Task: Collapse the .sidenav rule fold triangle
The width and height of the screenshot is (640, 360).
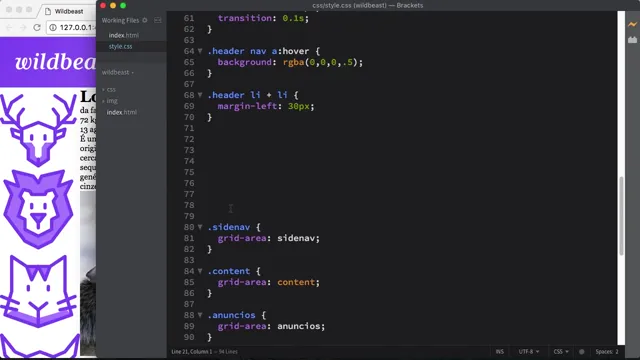Action: coord(200,227)
